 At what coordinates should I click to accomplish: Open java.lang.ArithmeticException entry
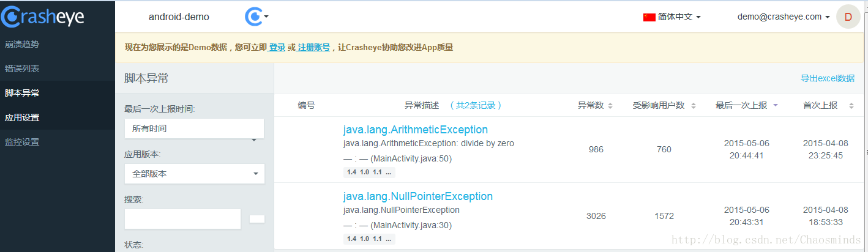tap(416, 130)
